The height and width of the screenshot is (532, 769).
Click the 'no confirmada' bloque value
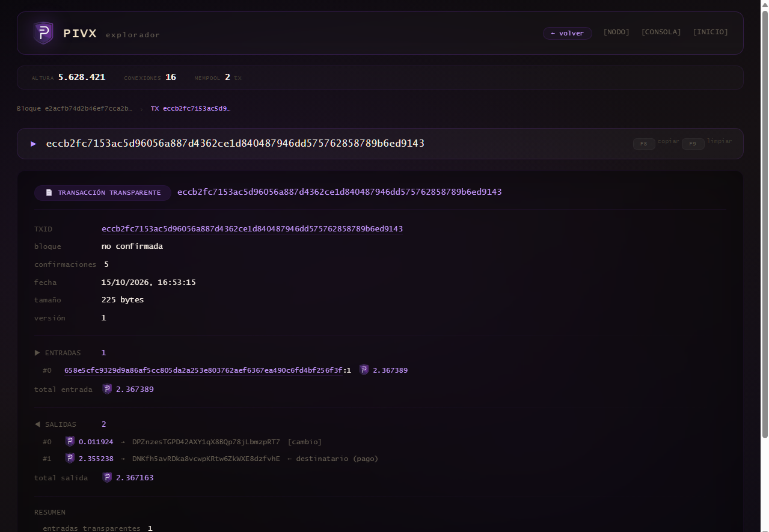(x=132, y=246)
